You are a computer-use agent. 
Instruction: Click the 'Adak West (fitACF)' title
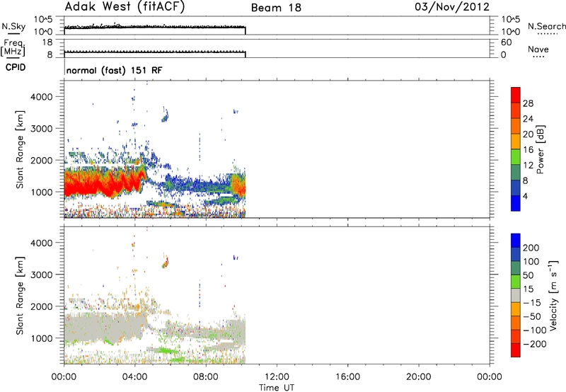click(x=125, y=6)
